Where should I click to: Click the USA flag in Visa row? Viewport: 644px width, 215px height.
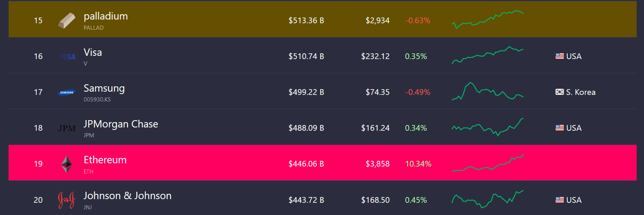[x=560, y=56]
